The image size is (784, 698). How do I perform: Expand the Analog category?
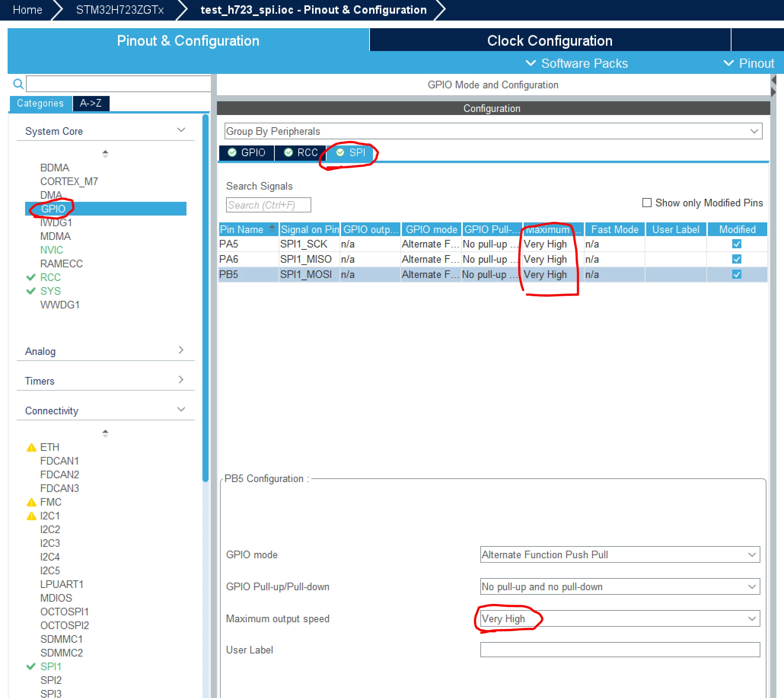pyautogui.click(x=181, y=350)
